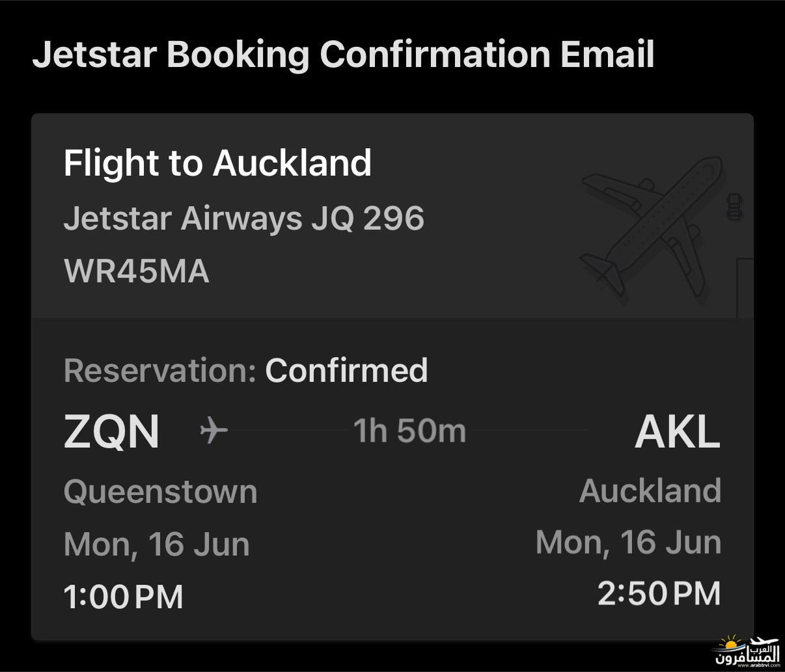This screenshot has height=672, width=785.
Task: Click the small plane icon beside ZQN
Action: coord(213,431)
